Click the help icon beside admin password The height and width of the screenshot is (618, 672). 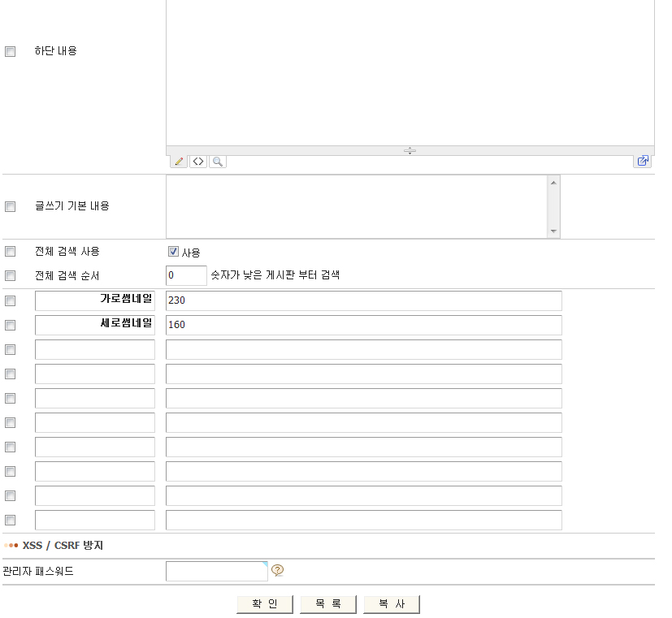point(277,571)
